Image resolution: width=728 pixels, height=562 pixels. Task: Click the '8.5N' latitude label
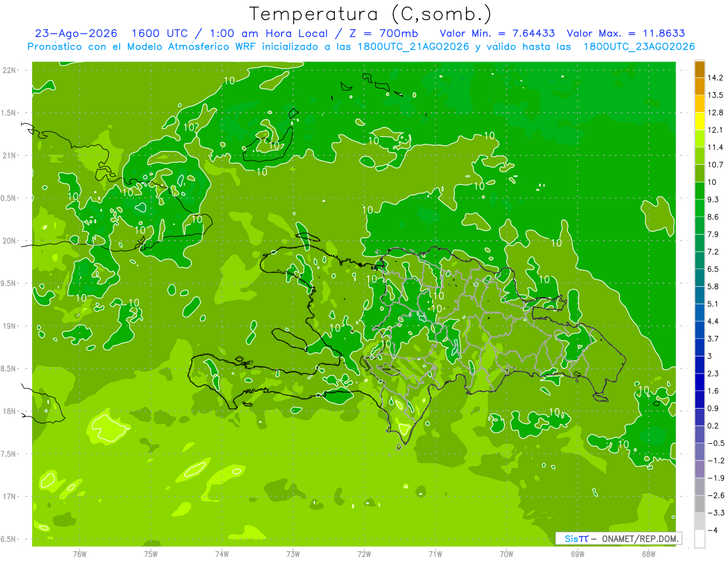pyautogui.click(x=9, y=369)
